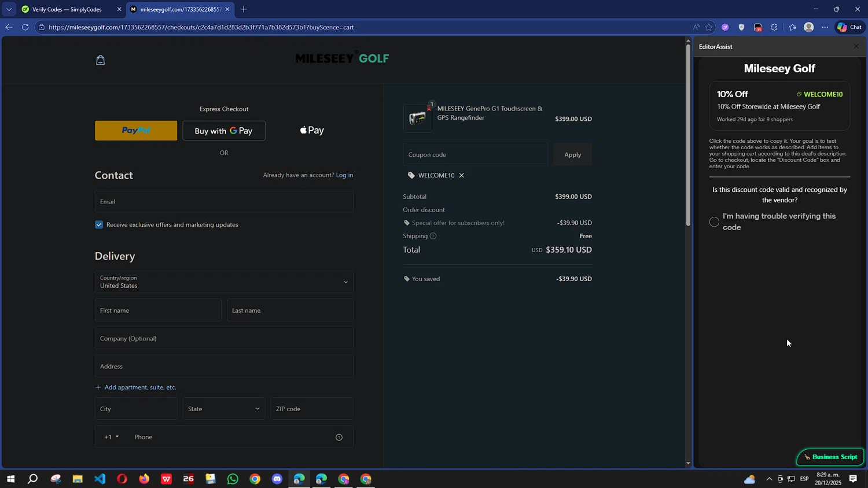Screen dimensions: 868x488
Task: Open a new browser tab
Action: (244, 9)
